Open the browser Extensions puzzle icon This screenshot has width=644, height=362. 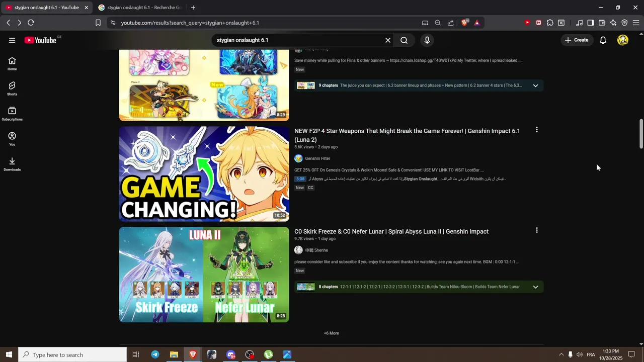coord(550,23)
